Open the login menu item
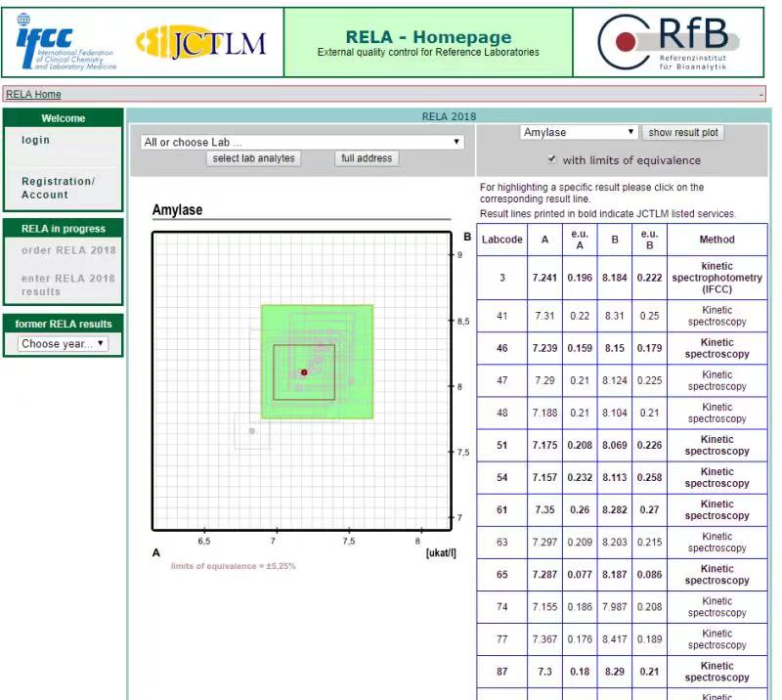782x700 pixels. pos(36,140)
